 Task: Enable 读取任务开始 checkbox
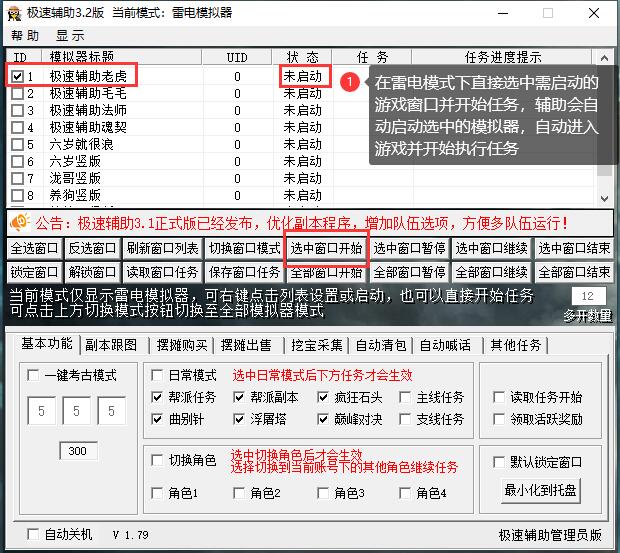(499, 397)
